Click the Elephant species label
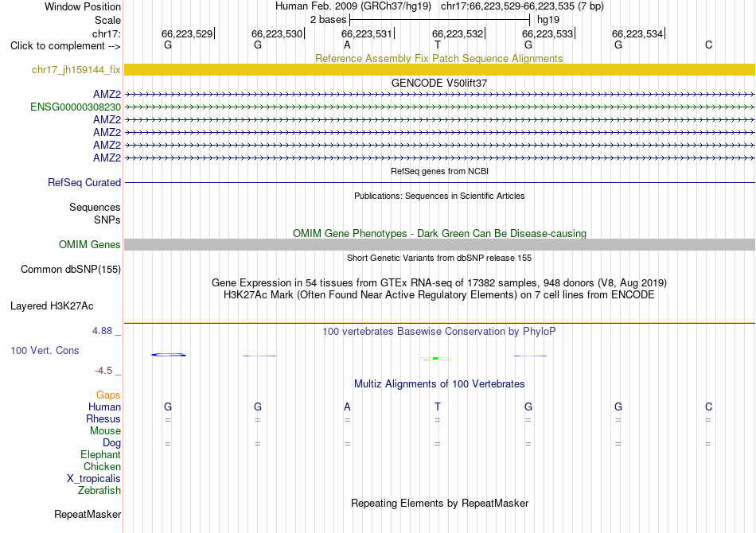The width and height of the screenshot is (756, 533). [100, 455]
